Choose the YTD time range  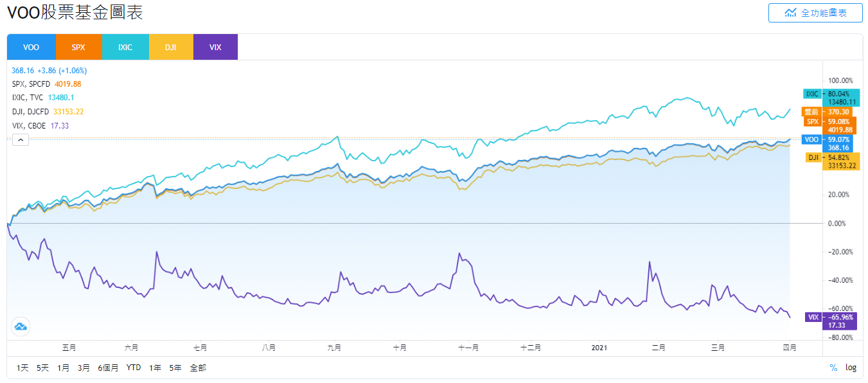(134, 368)
